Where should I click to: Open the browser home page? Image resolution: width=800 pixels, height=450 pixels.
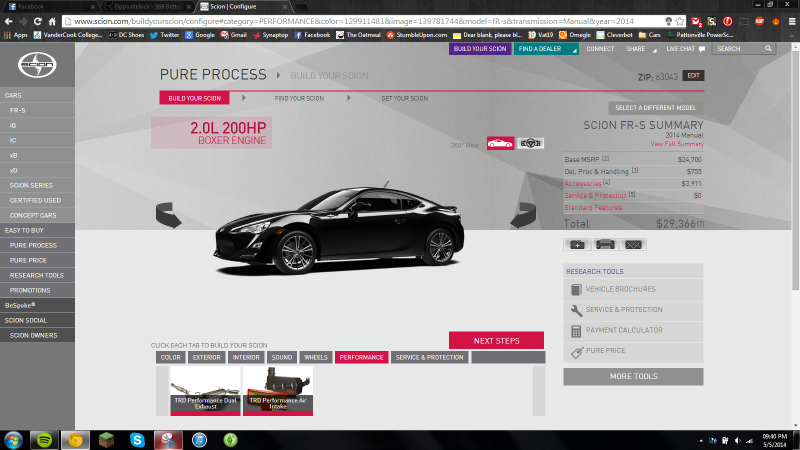[52, 21]
